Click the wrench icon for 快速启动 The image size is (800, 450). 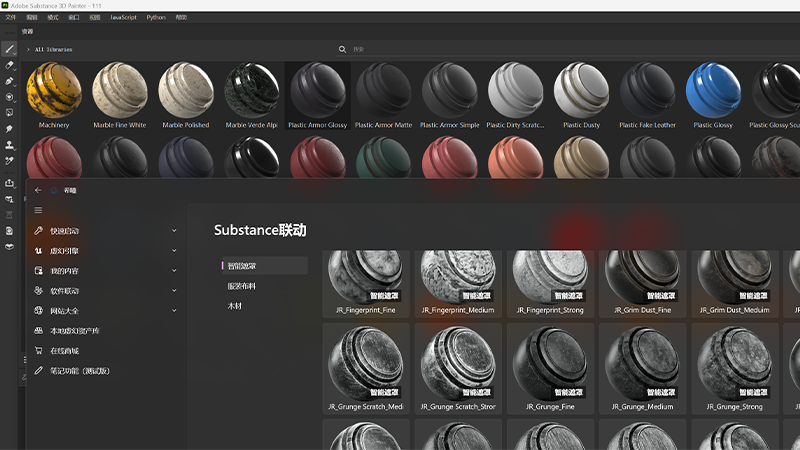(39, 231)
